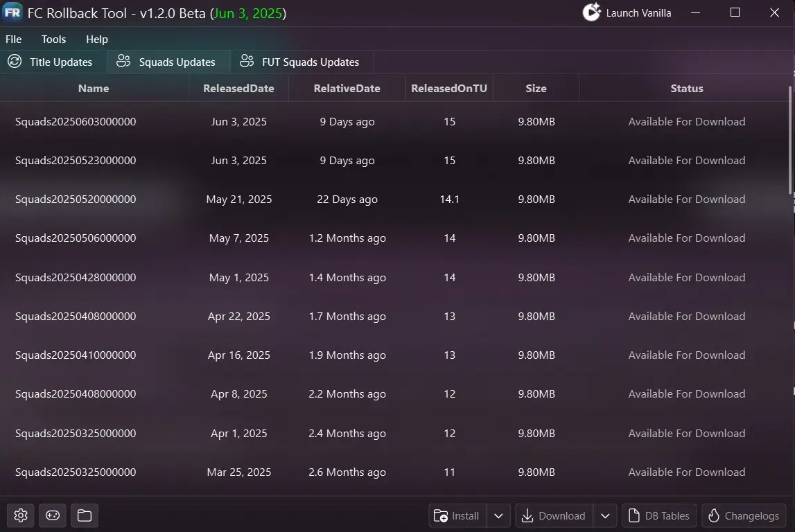Select the Squads20250410000000 entry
The width and height of the screenshot is (795, 532).
pyautogui.click(x=76, y=355)
